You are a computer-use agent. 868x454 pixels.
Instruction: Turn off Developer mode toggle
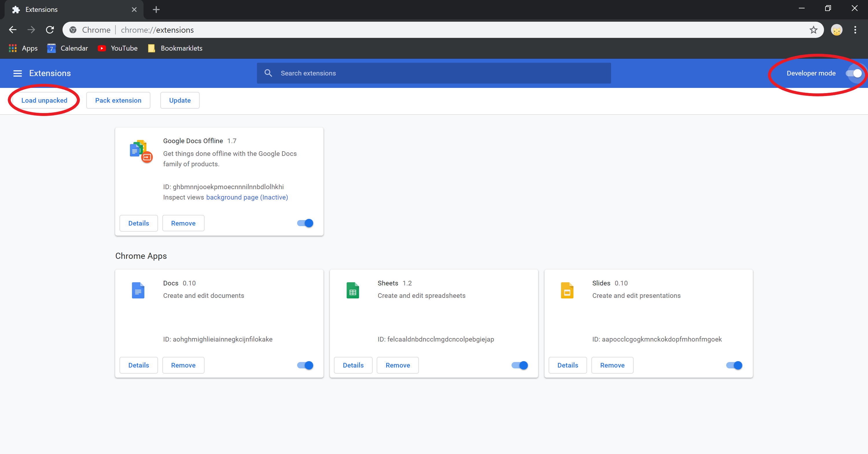(854, 73)
